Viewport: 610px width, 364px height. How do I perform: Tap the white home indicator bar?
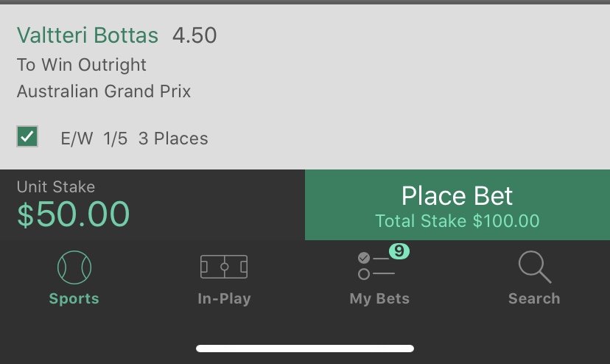pyautogui.click(x=305, y=349)
